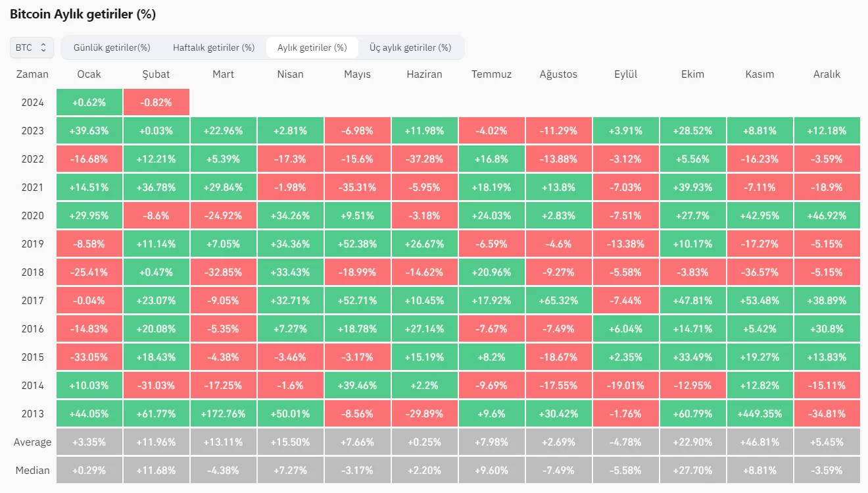This screenshot has height=493, width=868.
Task: Select the Aylık getiriler (%) tab
Action: (312, 47)
